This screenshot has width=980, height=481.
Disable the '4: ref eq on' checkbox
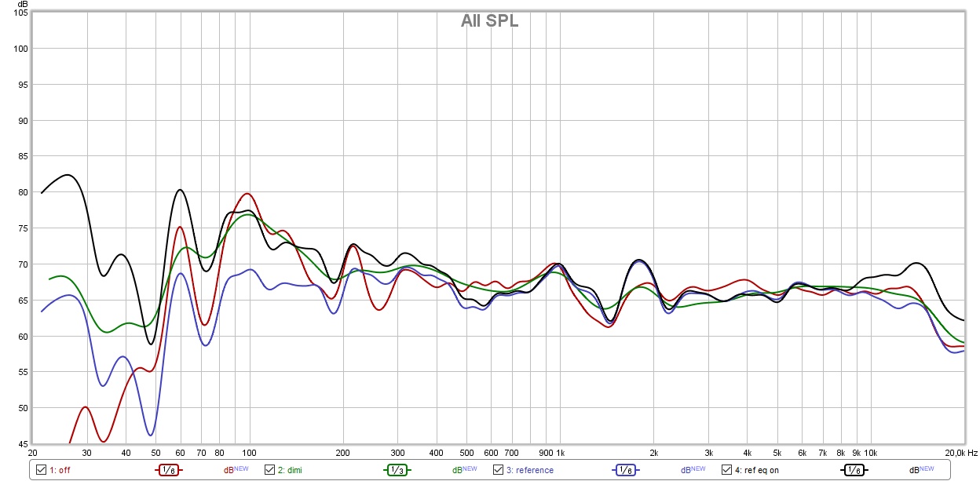pyautogui.click(x=726, y=470)
